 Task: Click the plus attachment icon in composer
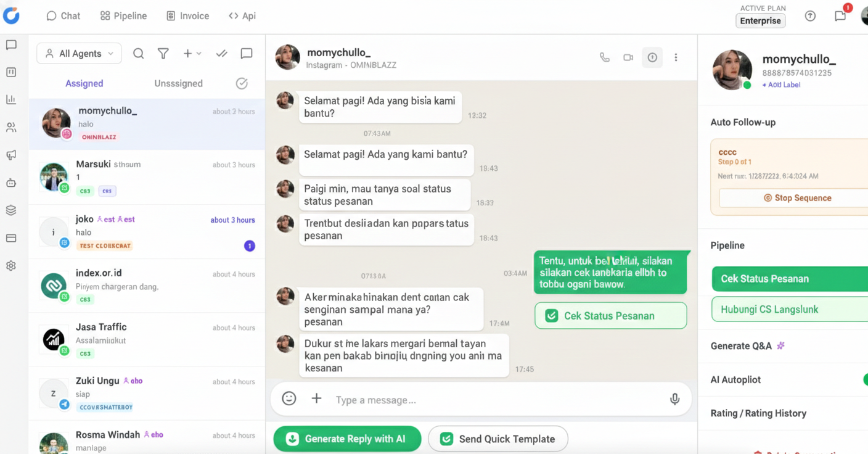(316, 398)
